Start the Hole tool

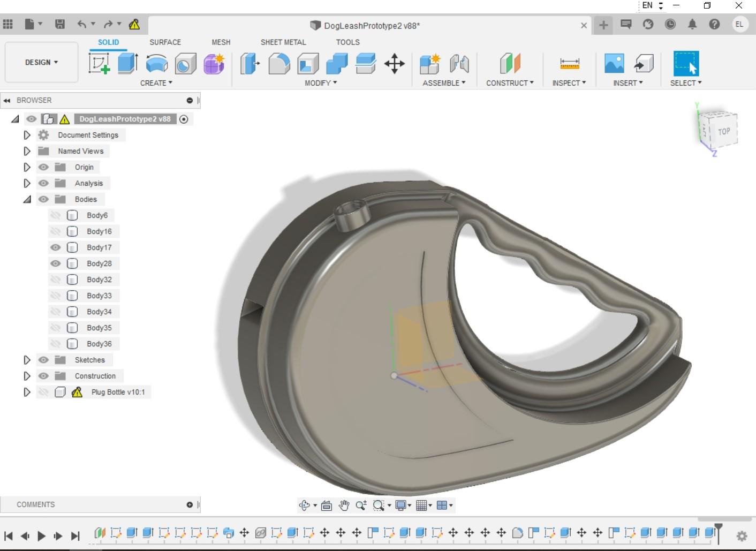coord(186,63)
